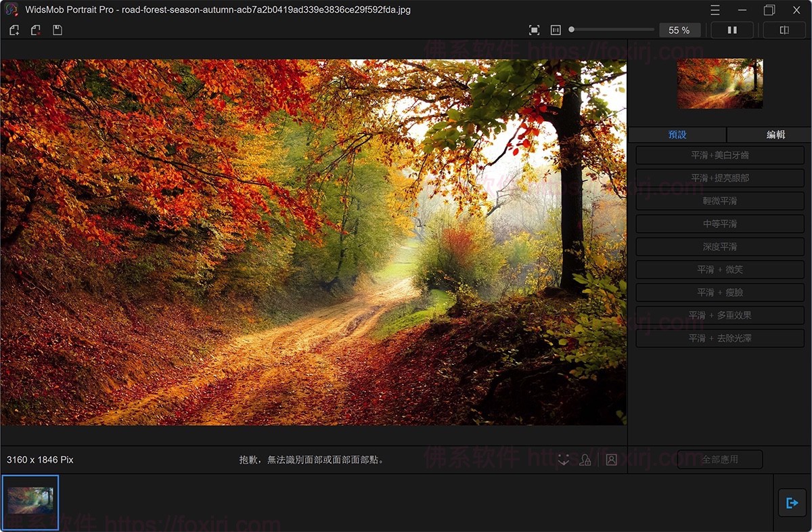The width and height of the screenshot is (812, 532).
Task: Open the zoom percentage field
Action: tap(679, 30)
